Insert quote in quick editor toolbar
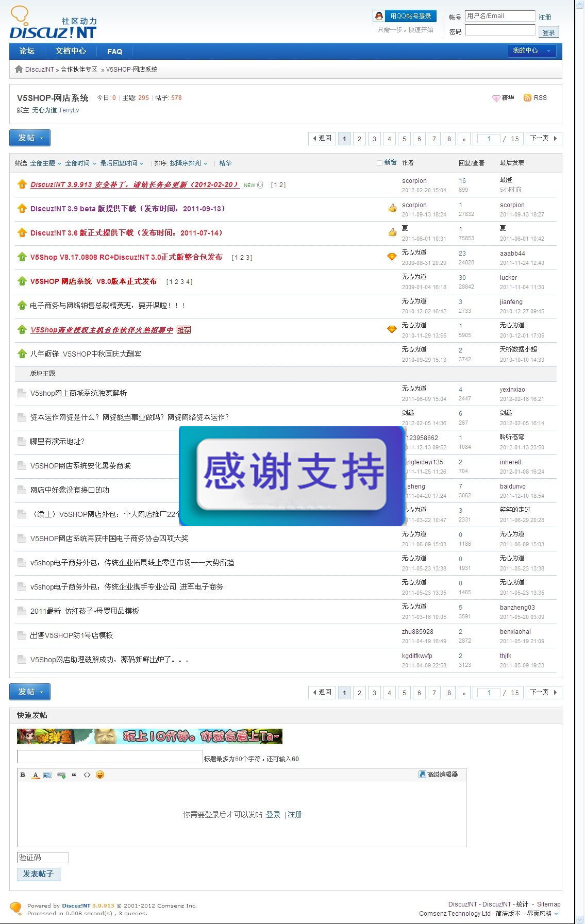Viewport: 585px width, 924px height. coord(74,775)
